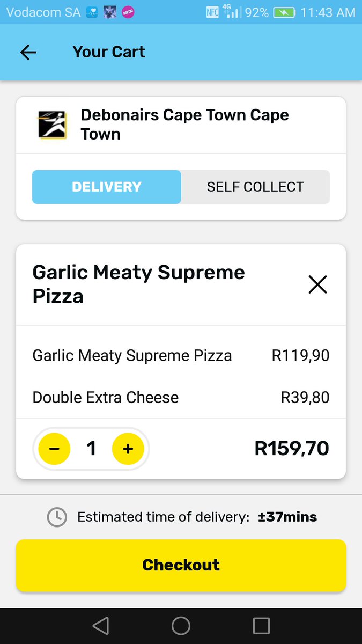The image size is (362, 644).
Task: Tap the NFC status bar icon
Action: 212,12
